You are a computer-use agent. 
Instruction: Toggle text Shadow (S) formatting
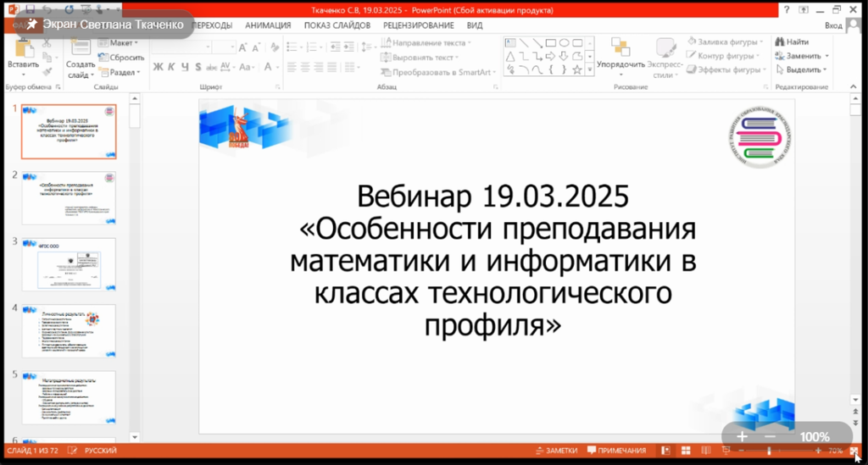point(198,67)
